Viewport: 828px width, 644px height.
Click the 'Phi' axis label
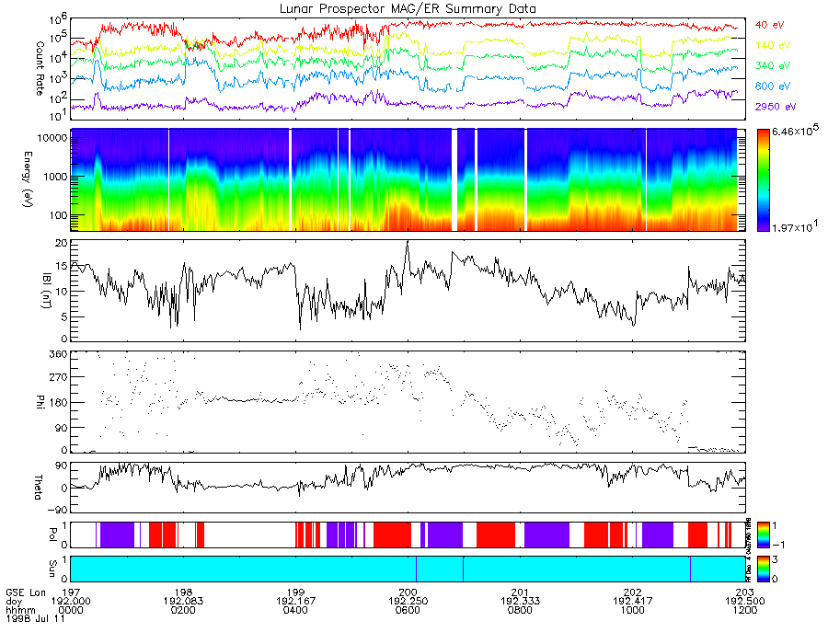pos(40,402)
